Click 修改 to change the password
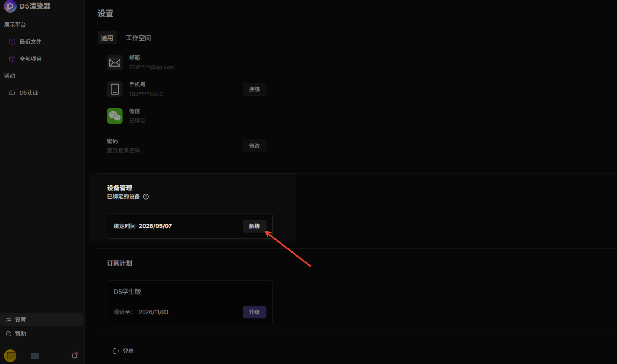 tap(254, 146)
